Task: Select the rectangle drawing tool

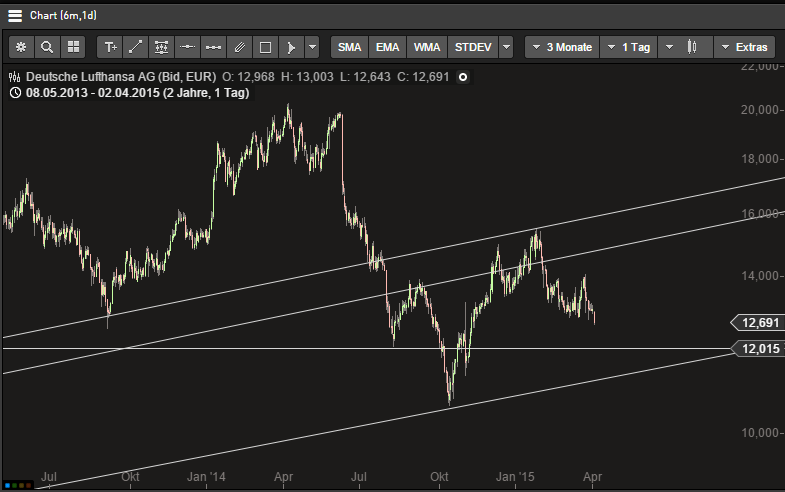Action: click(265, 47)
